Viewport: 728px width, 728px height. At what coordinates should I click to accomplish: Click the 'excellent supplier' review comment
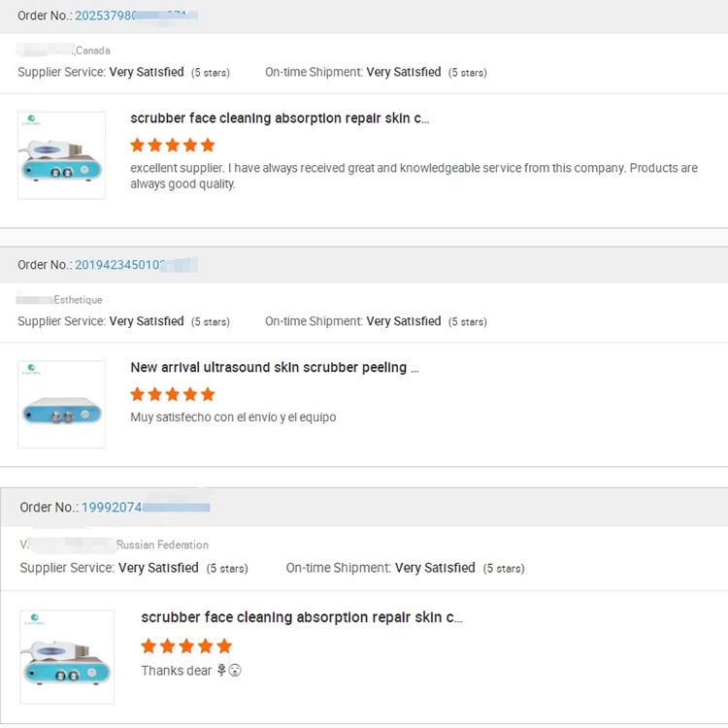coord(414,176)
